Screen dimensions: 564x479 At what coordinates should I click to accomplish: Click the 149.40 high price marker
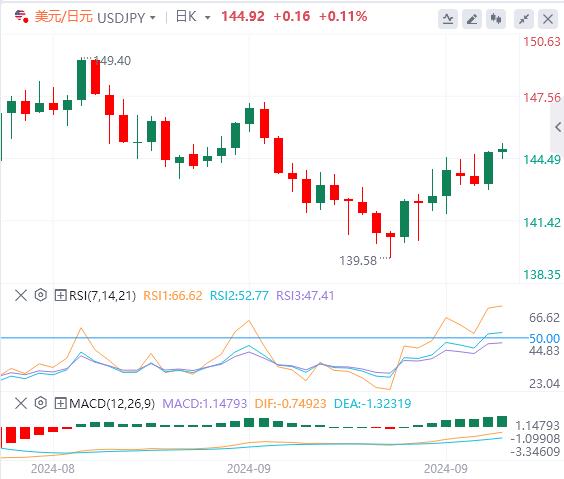point(112,61)
